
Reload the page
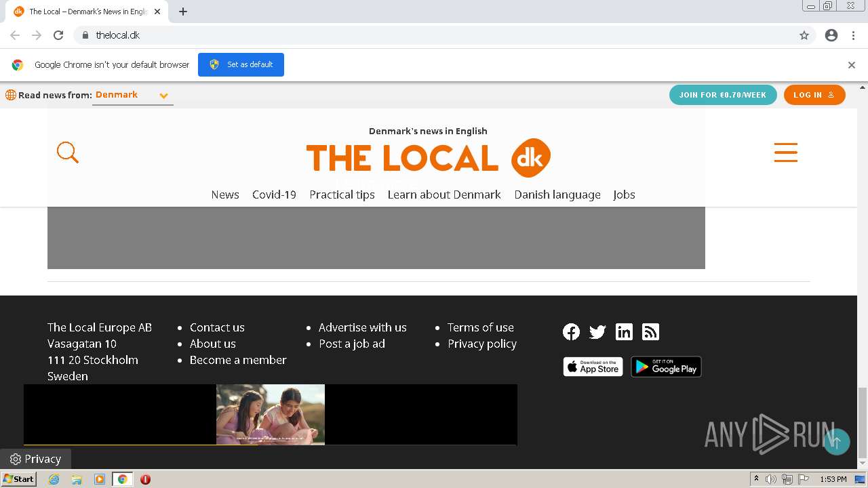coord(58,35)
